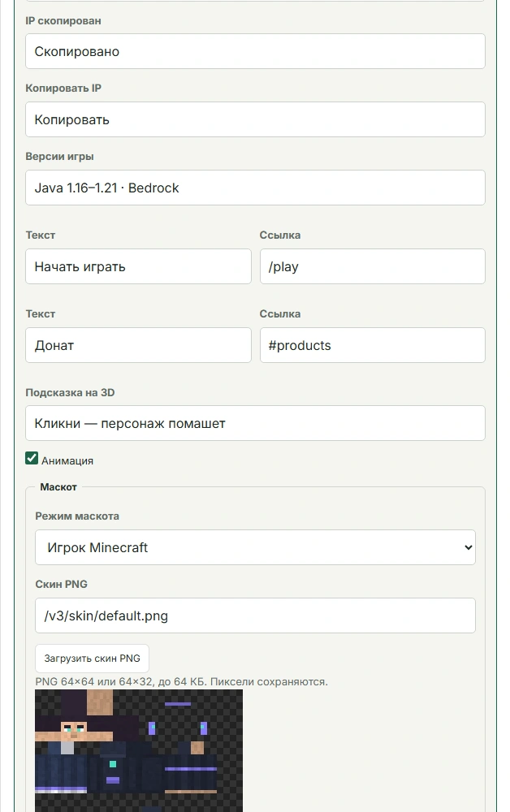Click the Маскот fieldset legend
The width and height of the screenshot is (510, 812).
coord(58,486)
